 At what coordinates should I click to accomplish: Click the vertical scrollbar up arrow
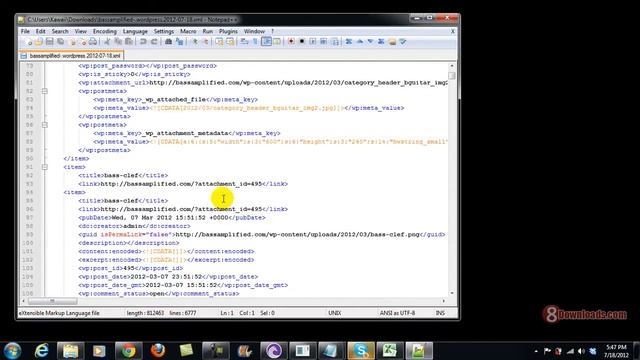point(452,66)
